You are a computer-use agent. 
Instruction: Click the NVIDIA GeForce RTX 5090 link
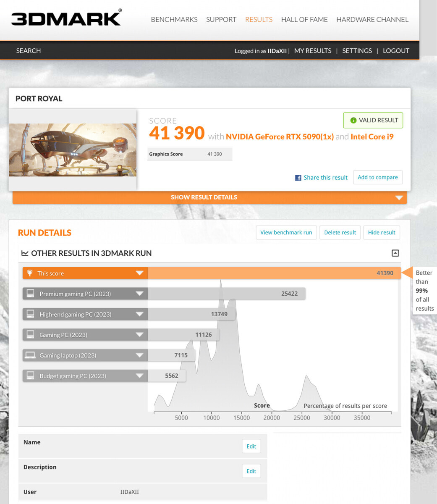280,136
